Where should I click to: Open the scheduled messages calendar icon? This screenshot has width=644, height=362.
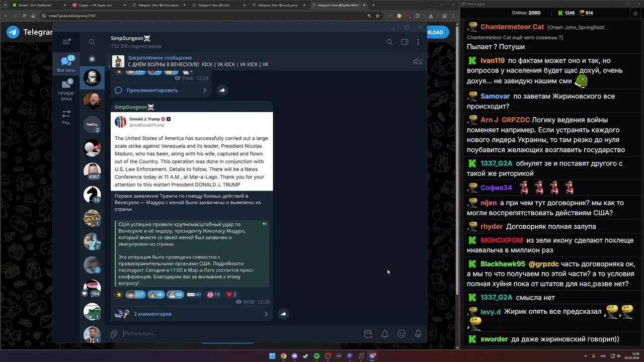coord(368,334)
